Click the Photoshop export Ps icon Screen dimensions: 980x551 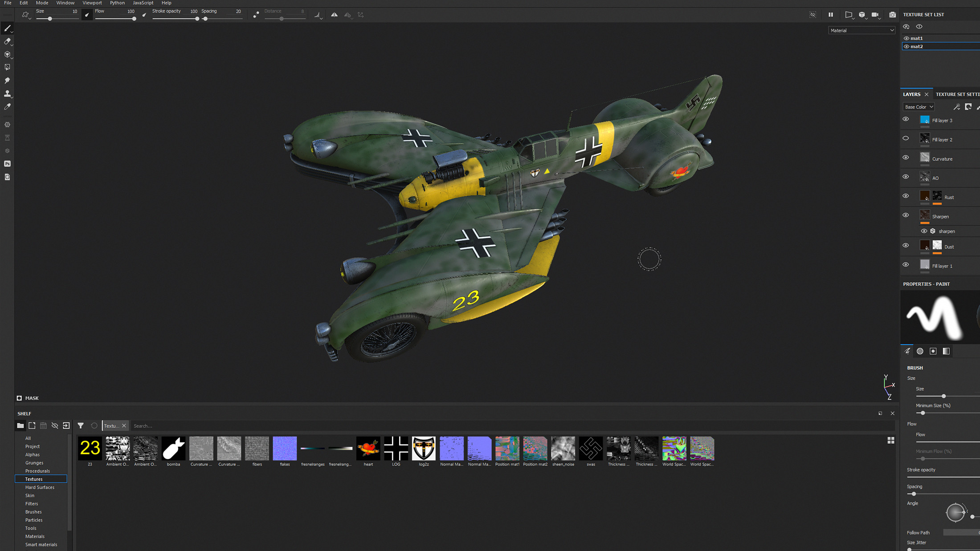click(x=7, y=164)
